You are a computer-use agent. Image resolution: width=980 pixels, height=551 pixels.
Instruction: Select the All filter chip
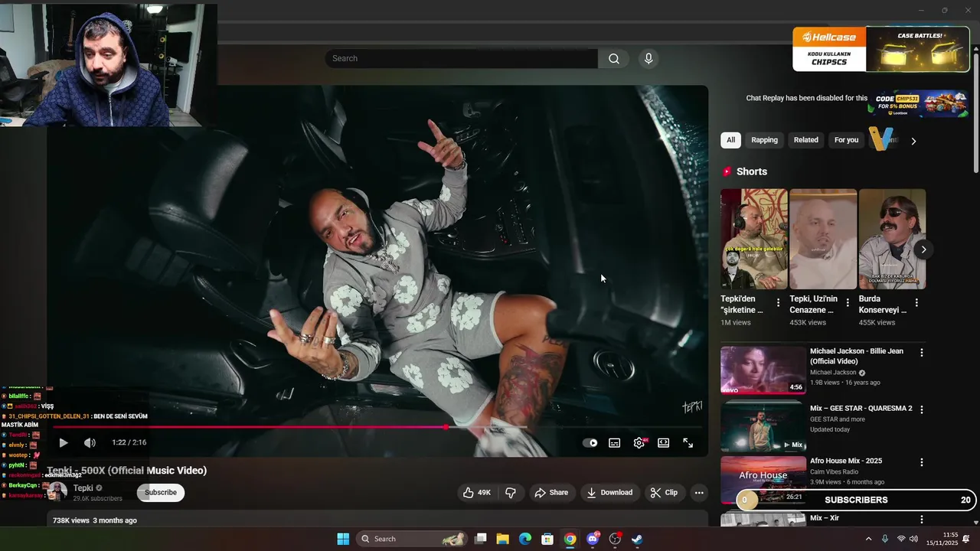[x=730, y=140]
